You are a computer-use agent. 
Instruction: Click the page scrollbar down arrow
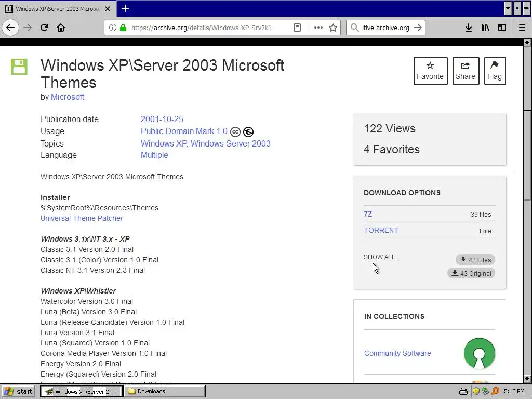tap(527, 378)
